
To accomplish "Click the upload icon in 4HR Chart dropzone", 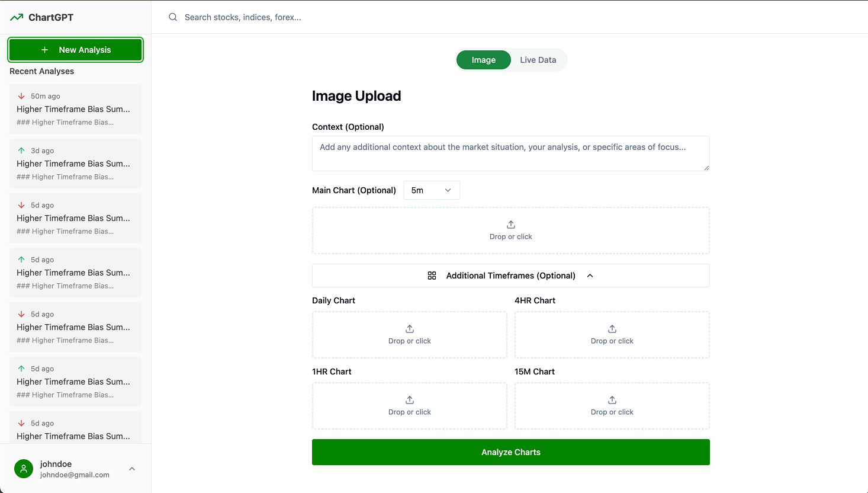I will [612, 329].
